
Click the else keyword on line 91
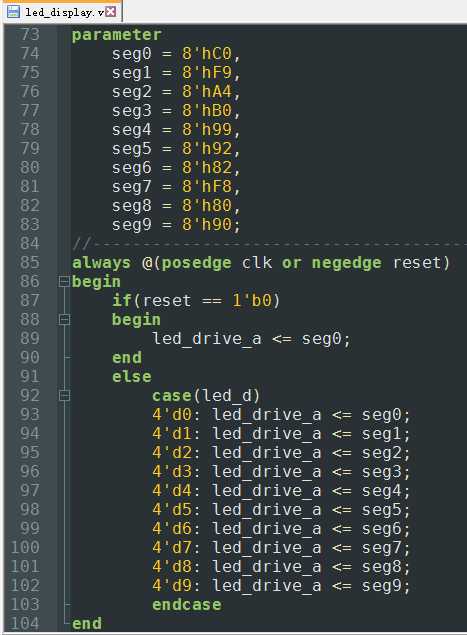132,377
